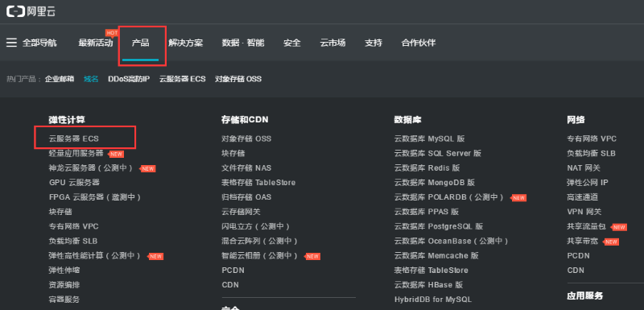Screen dimensions: 644x310
Task: Open PCDN under 网络
Action: (x=578, y=255)
